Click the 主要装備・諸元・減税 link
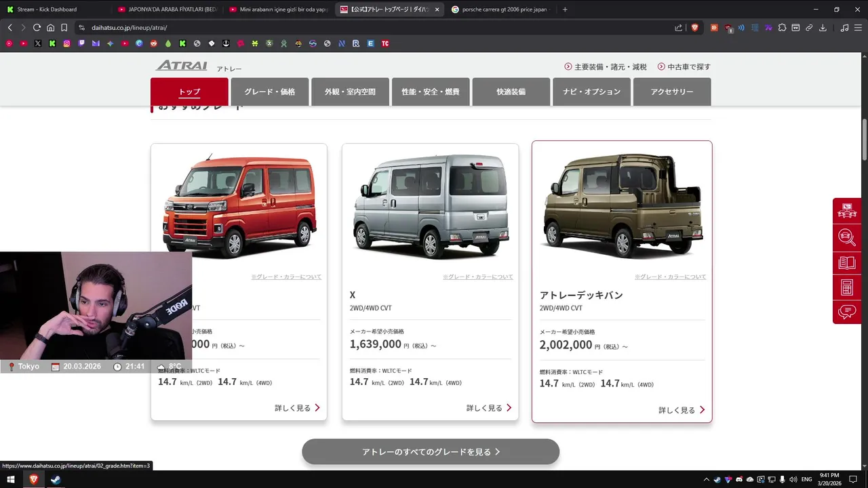The height and width of the screenshot is (488, 868). pyautogui.click(x=606, y=66)
